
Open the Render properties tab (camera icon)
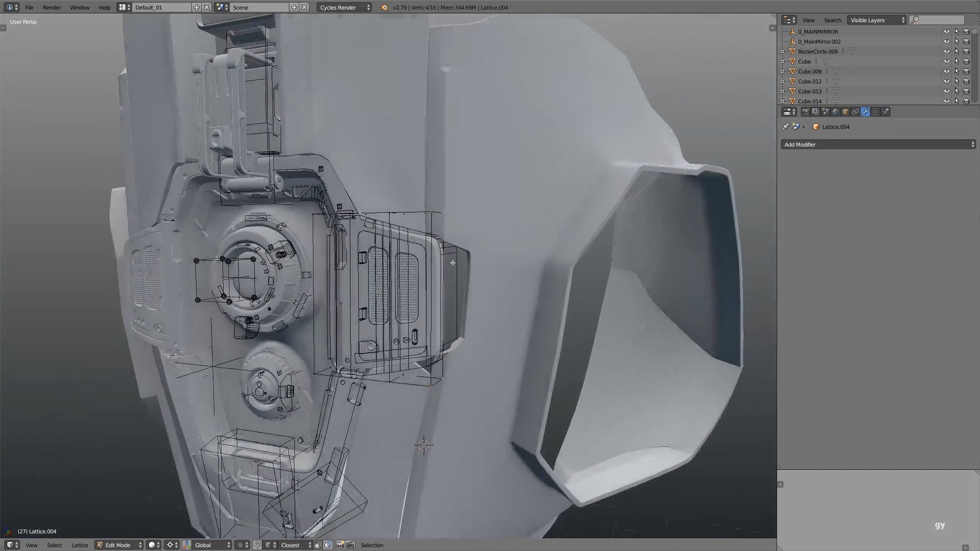click(806, 112)
